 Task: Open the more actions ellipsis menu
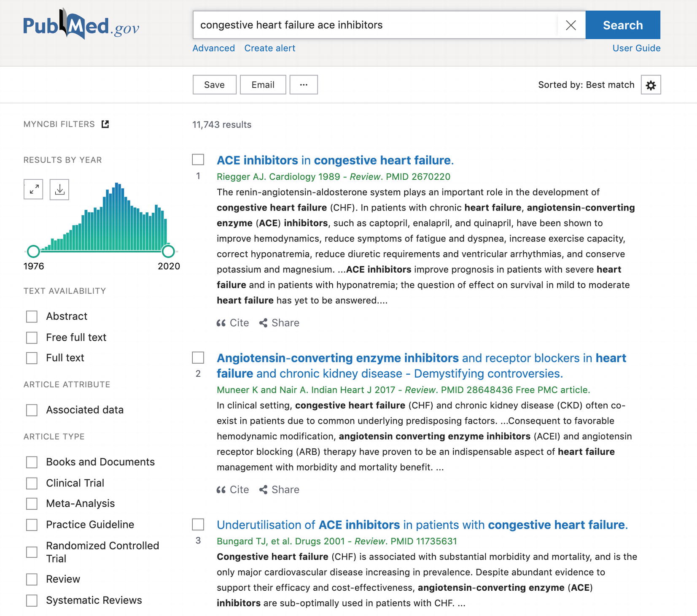pyautogui.click(x=304, y=85)
